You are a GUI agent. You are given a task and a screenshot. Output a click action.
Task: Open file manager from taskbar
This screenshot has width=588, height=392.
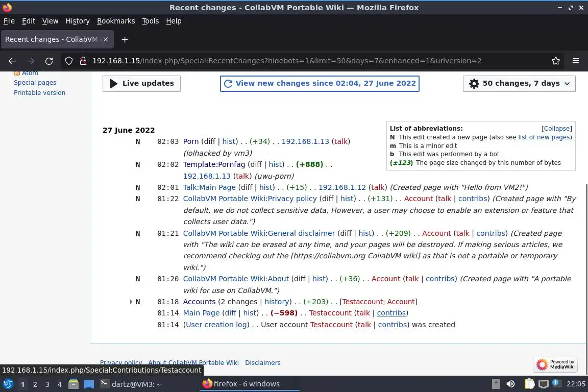[73, 384]
